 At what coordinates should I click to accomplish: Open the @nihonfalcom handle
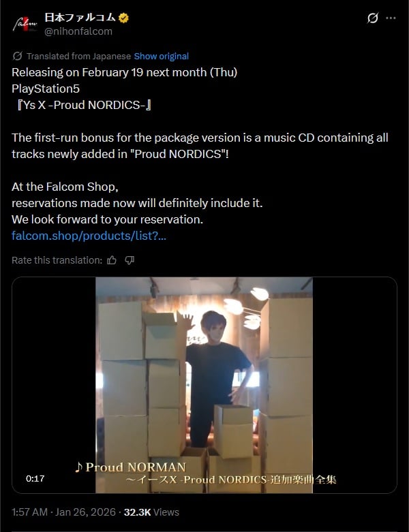pos(78,31)
